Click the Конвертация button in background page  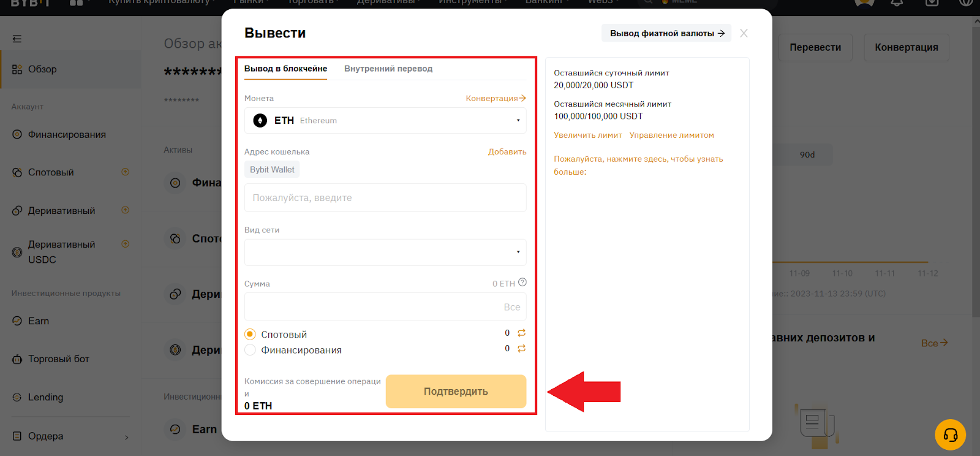(907, 47)
